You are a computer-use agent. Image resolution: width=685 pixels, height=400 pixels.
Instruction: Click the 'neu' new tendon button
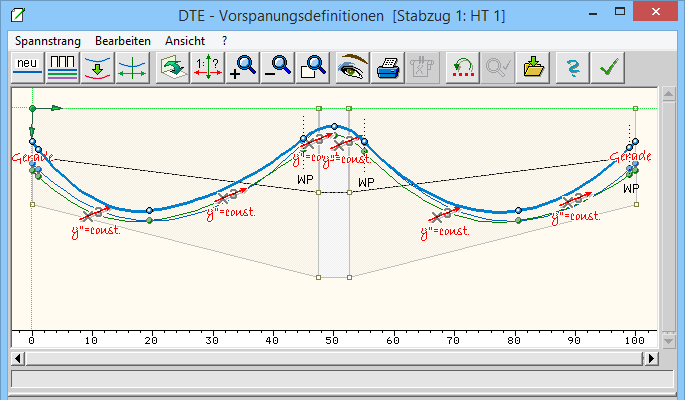26,67
